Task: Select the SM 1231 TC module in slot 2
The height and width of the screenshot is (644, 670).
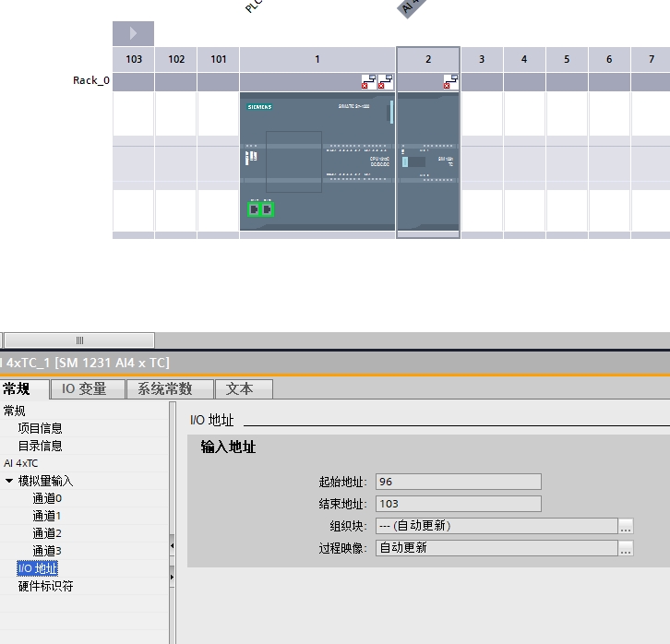Action: tap(427, 161)
